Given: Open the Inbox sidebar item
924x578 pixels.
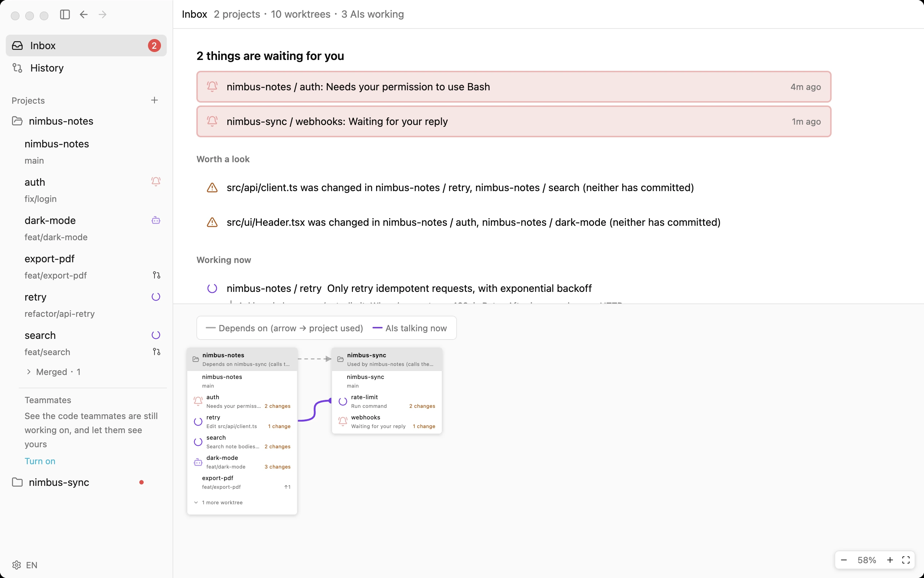Looking at the screenshot, I should click(x=86, y=46).
